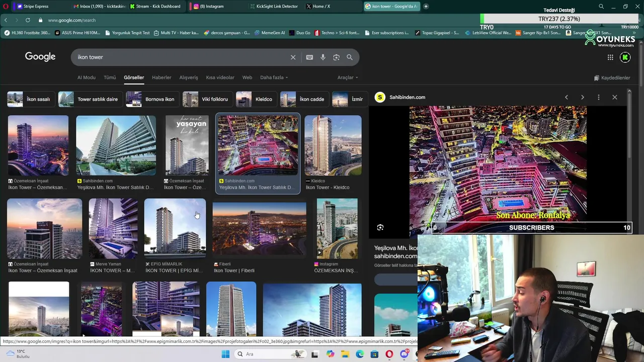The image size is (644, 362).
Task: Close the Sahibinden image preview panel
Action: [x=614, y=97]
